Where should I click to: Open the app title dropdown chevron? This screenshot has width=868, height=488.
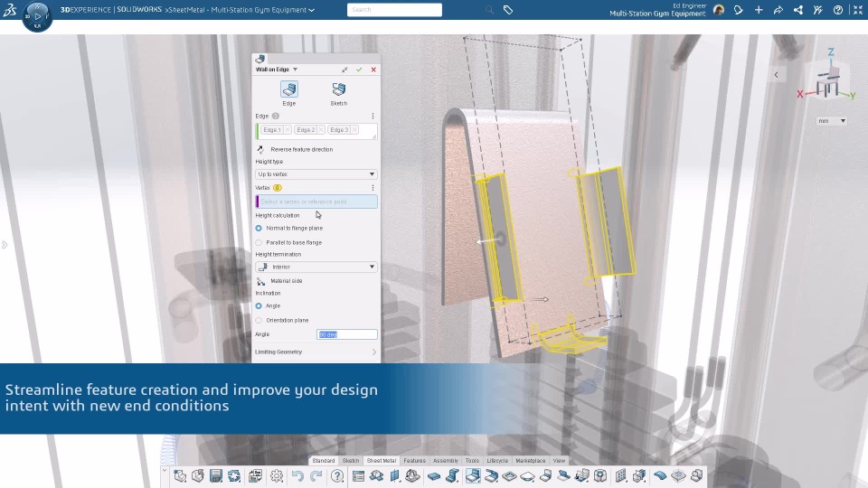312,10
